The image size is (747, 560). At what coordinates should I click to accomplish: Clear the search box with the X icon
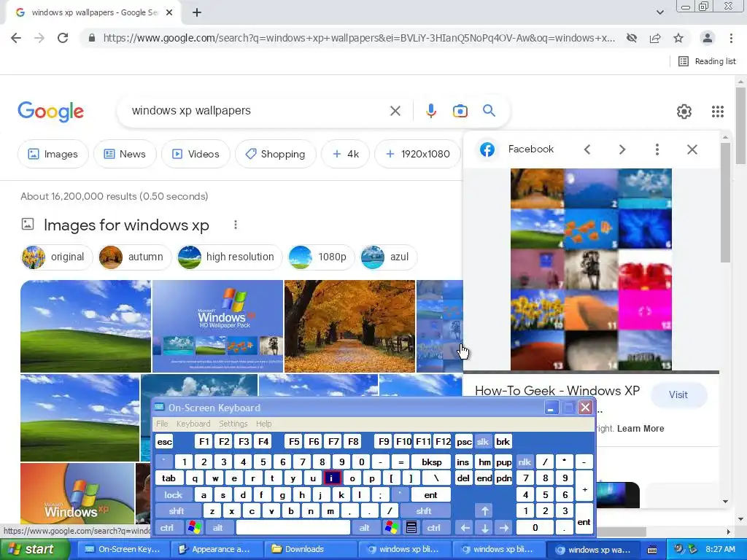click(x=395, y=111)
